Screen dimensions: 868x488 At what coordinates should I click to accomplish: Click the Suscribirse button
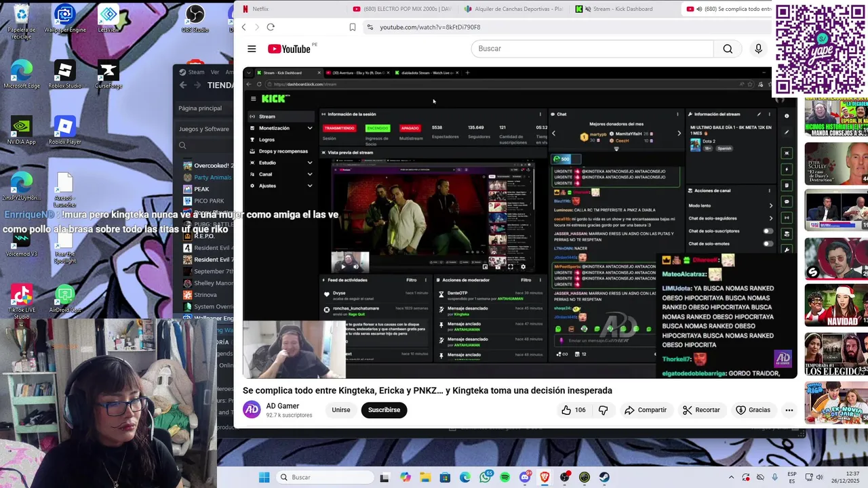[x=384, y=410]
